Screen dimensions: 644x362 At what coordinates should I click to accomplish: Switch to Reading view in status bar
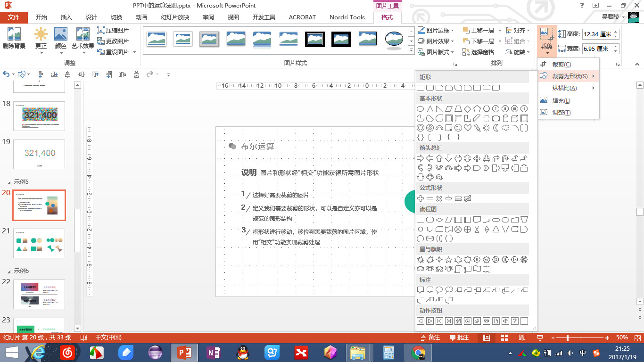(522, 337)
